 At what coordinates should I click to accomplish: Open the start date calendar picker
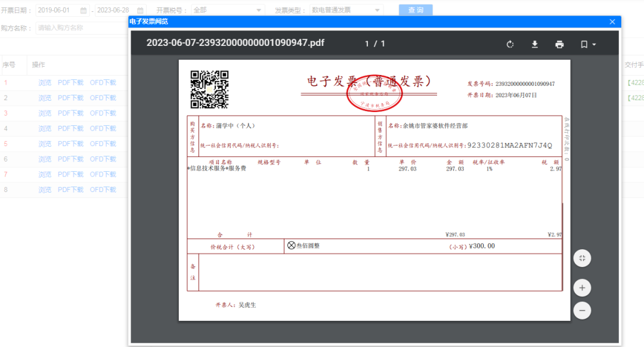[x=83, y=11]
